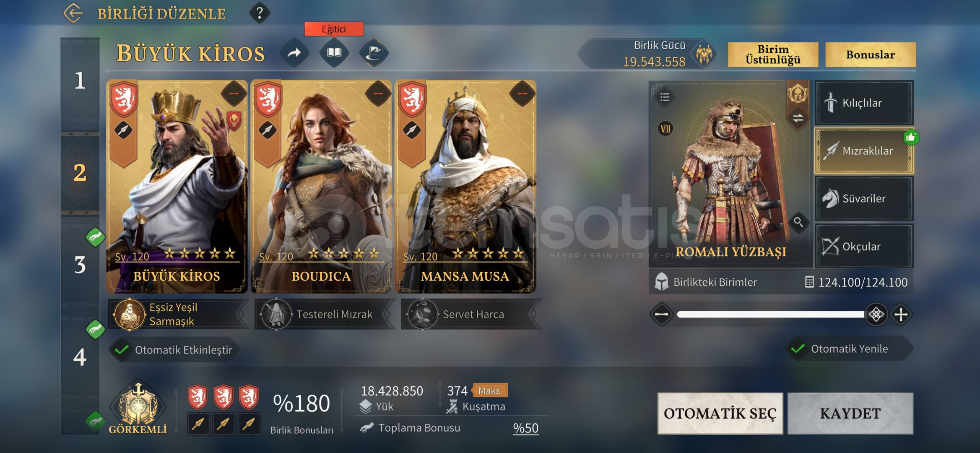The width and height of the screenshot is (980, 453).
Task: Click the OTOMATİK SEÇ button
Action: (x=720, y=413)
